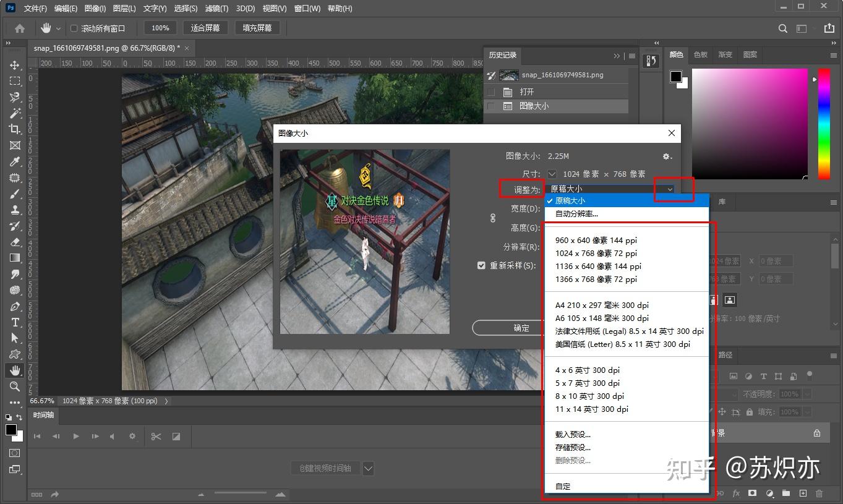Screen dimensions: 843x504
Task: Select the Eraser tool
Action: (x=15, y=242)
